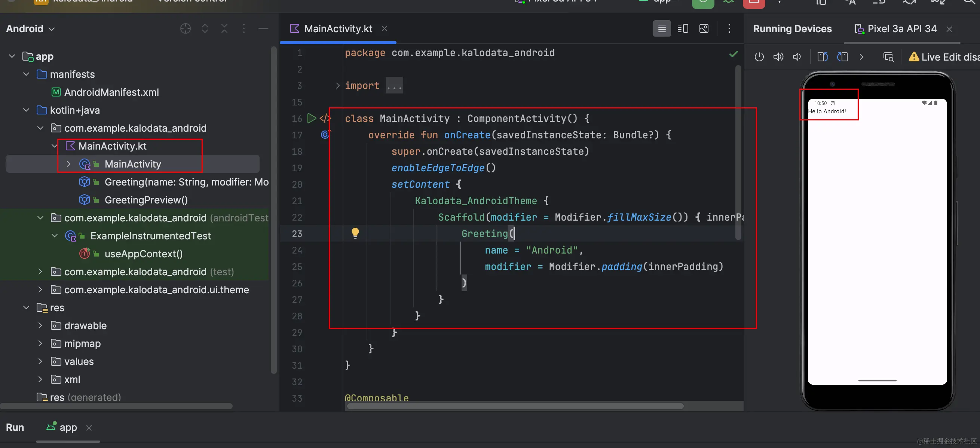Select GreetingPreview() in project tree

(133, 200)
